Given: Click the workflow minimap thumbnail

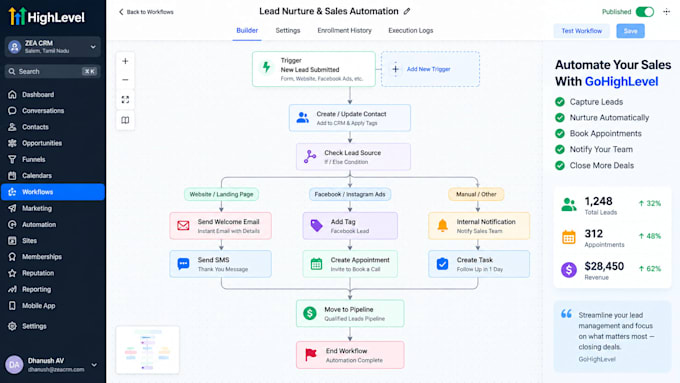Looking at the screenshot, I should (x=147, y=350).
